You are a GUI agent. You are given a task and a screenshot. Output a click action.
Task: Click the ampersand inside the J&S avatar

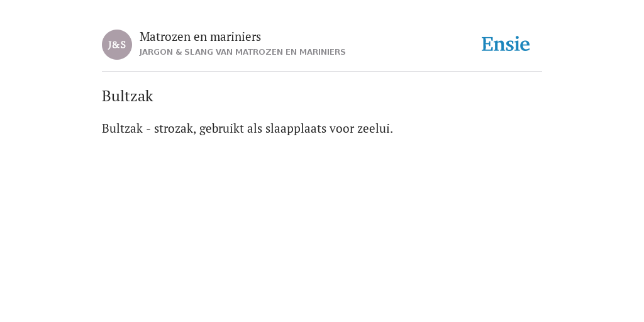116,45
